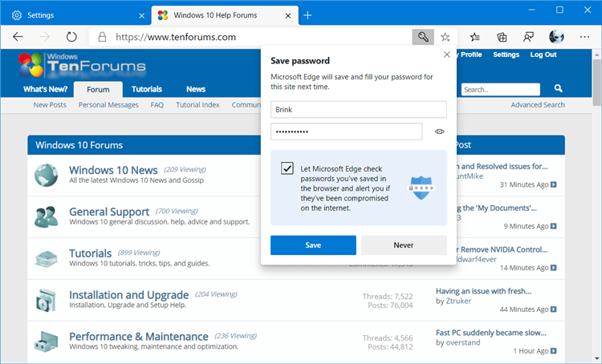This screenshot has width=602, height=364.
Task: Select the Windows 10 Help Forums tab
Action: tap(225, 15)
